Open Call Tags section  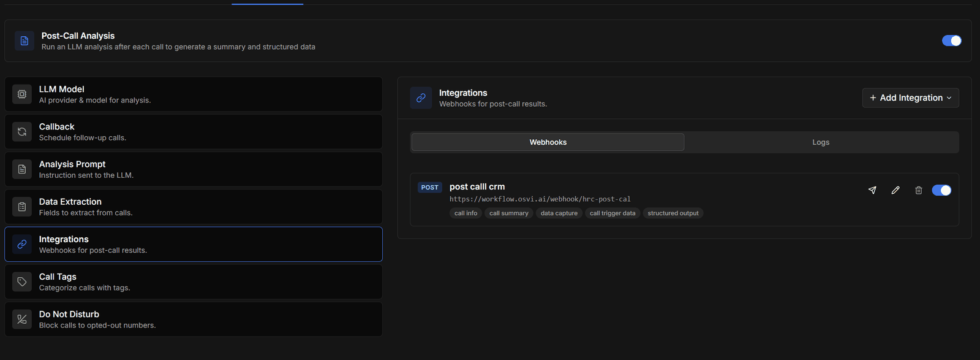[194, 282]
